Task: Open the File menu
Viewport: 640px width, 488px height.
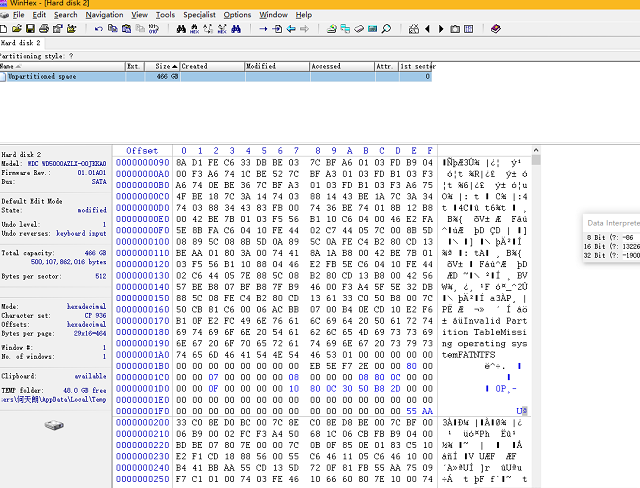Action: coord(19,15)
